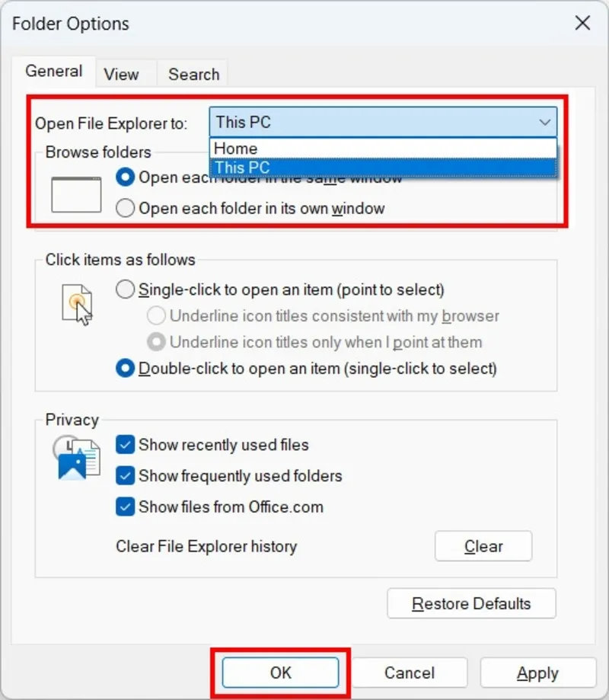Switch to the Search tab
Image resolution: width=609 pixels, height=700 pixels.
193,74
